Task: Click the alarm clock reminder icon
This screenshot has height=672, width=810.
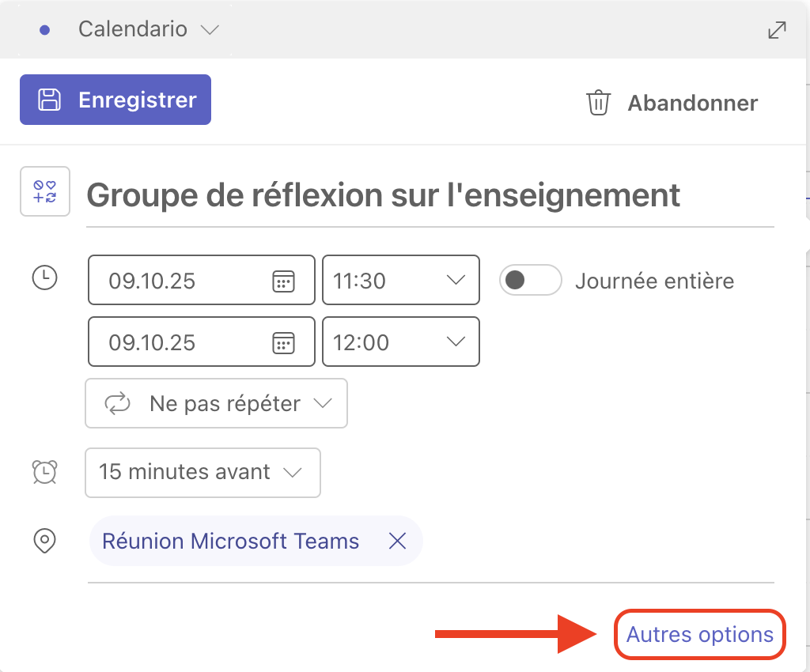Action: point(44,472)
